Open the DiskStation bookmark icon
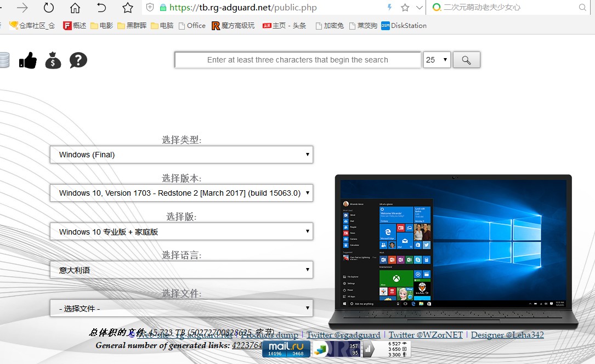595x364 pixels. 386,25
